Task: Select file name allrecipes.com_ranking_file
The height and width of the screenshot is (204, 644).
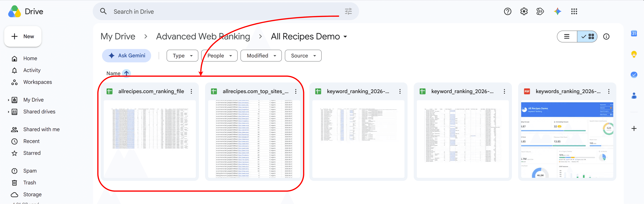Action: pyautogui.click(x=151, y=91)
